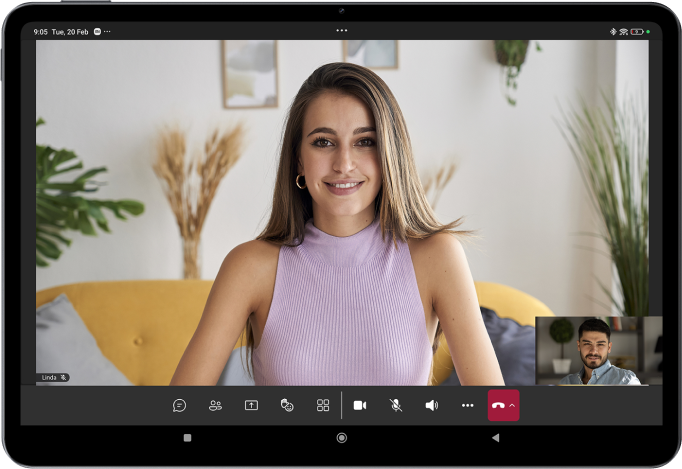Open recent apps with square button
Viewport: 682px width, 469px height.
(187, 438)
